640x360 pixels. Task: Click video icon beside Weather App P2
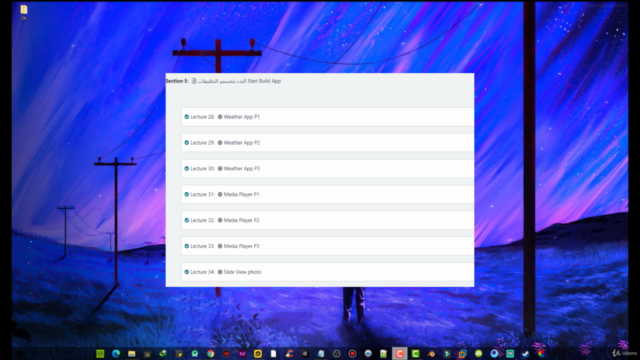(x=220, y=142)
